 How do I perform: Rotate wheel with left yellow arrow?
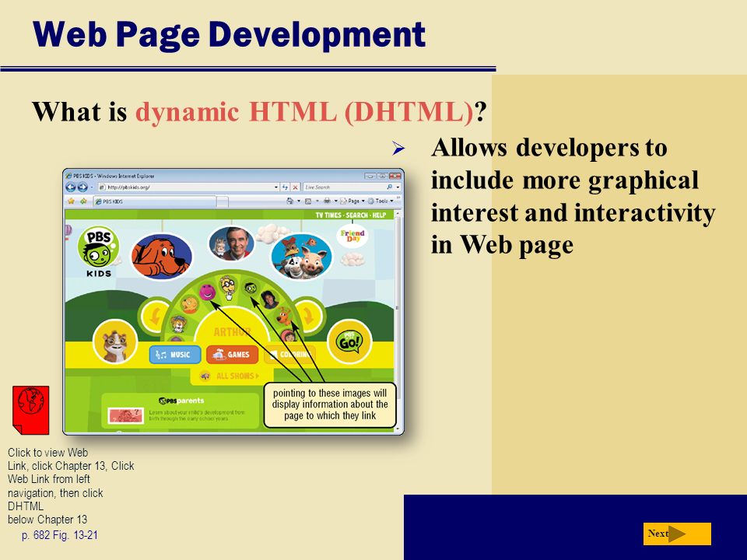pyautogui.click(x=154, y=317)
